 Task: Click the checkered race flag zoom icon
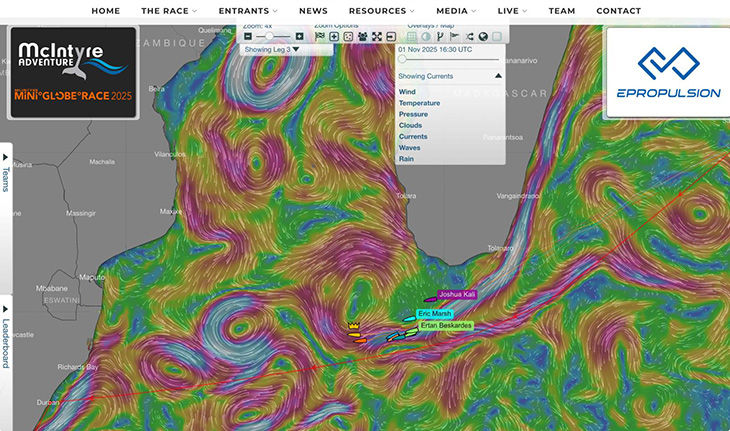click(320, 36)
